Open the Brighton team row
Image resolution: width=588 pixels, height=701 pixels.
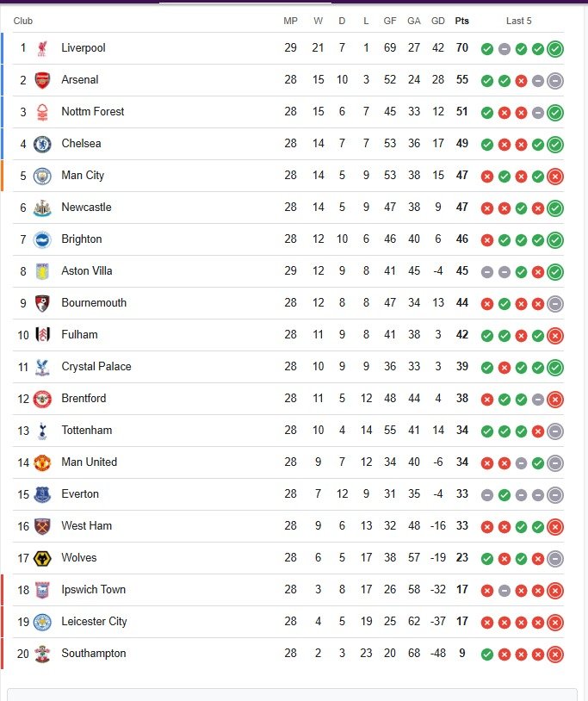(288, 239)
